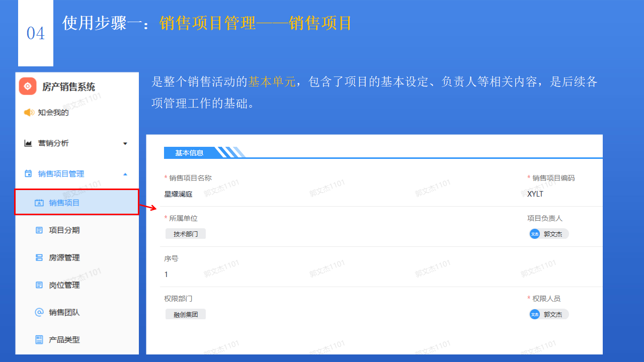The width and height of the screenshot is (644, 362).
Task: Click the 知会我的 megaphone icon
Action: (x=29, y=112)
